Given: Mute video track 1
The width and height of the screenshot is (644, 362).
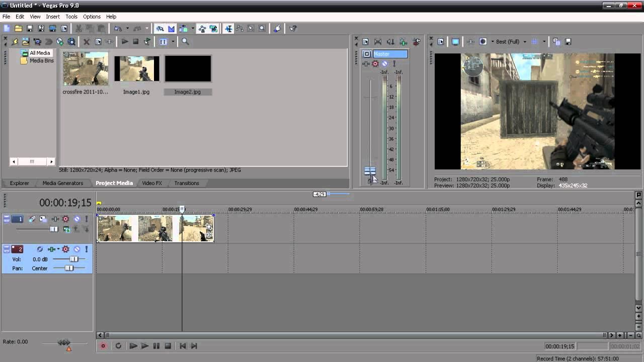Looking at the screenshot, I should pos(77,219).
